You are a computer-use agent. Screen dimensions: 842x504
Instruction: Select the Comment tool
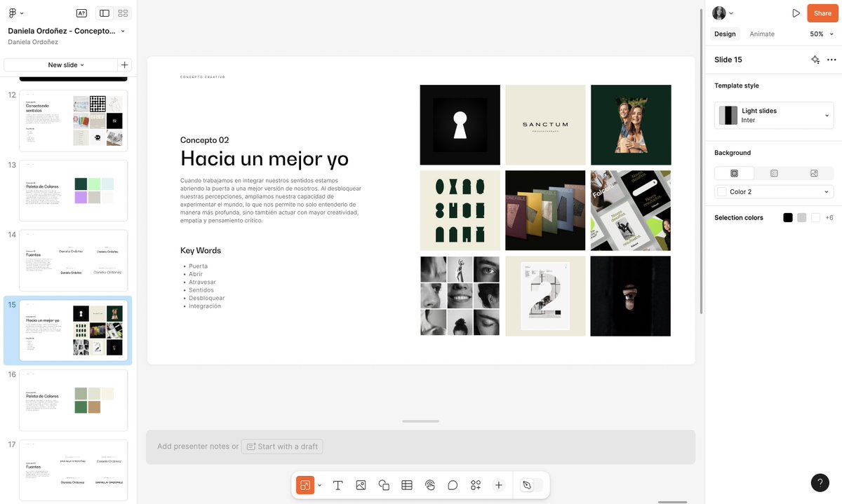coord(453,485)
